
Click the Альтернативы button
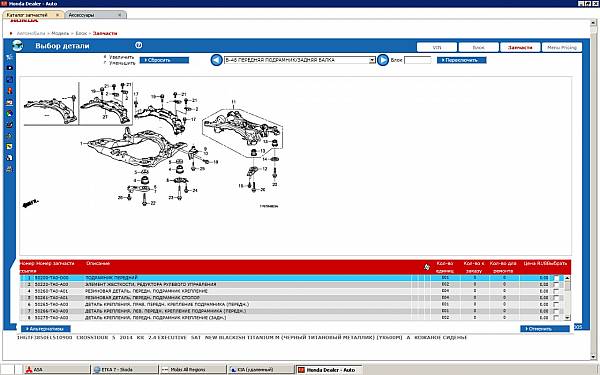tap(46, 329)
